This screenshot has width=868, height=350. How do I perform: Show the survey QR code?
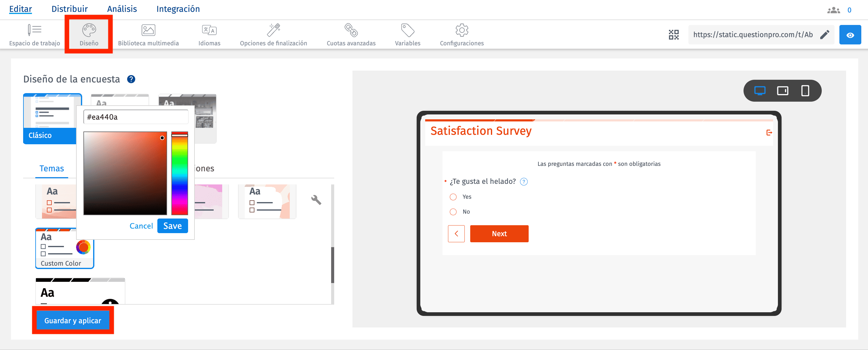(673, 34)
